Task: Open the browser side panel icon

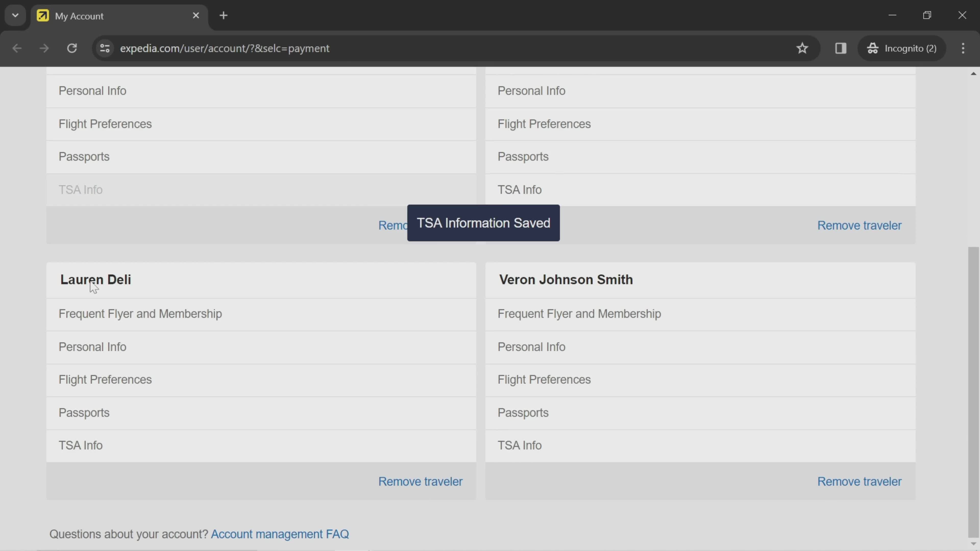Action: 840,48
